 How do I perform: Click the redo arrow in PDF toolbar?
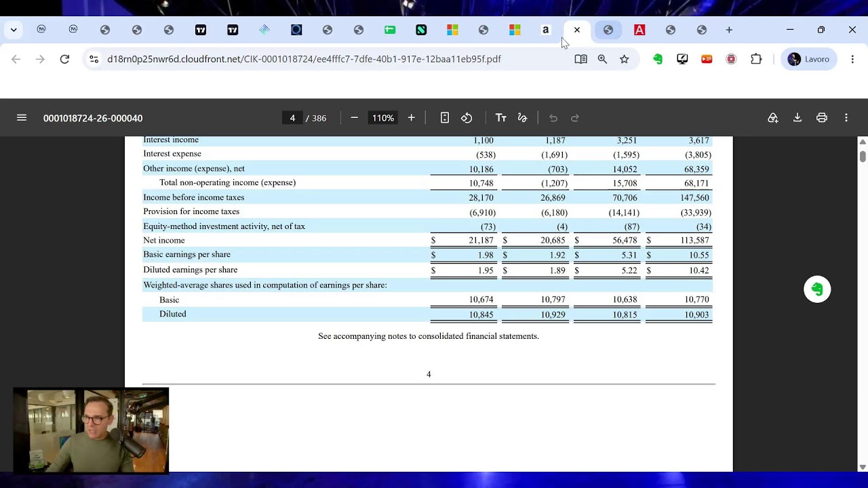click(575, 118)
